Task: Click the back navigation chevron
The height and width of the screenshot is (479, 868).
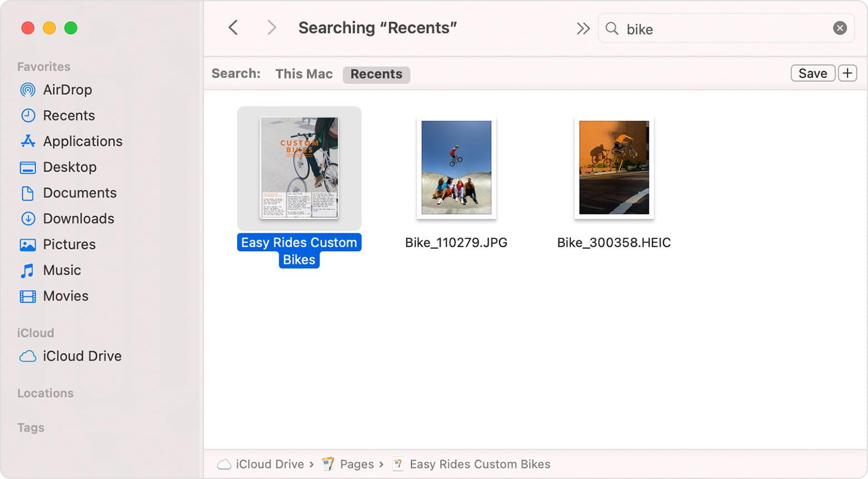Action: [x=233, y=27]
